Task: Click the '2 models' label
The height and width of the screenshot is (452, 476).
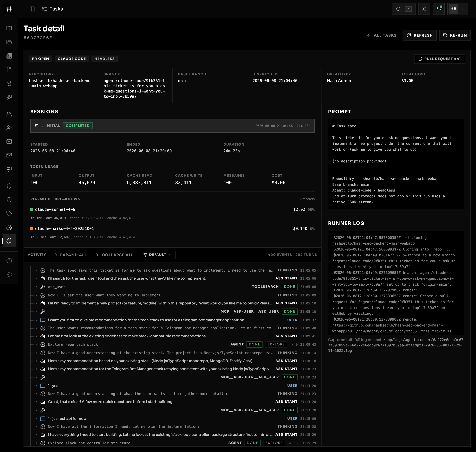Action: (x=307, y=199)
